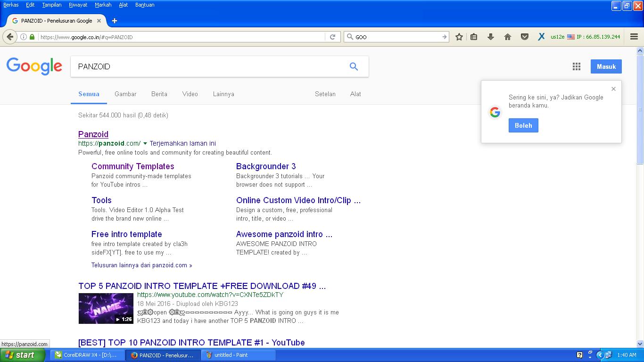Open the Lainnya search filter dropdown
This screenshot has width=644, height=362.
[223, 94]
